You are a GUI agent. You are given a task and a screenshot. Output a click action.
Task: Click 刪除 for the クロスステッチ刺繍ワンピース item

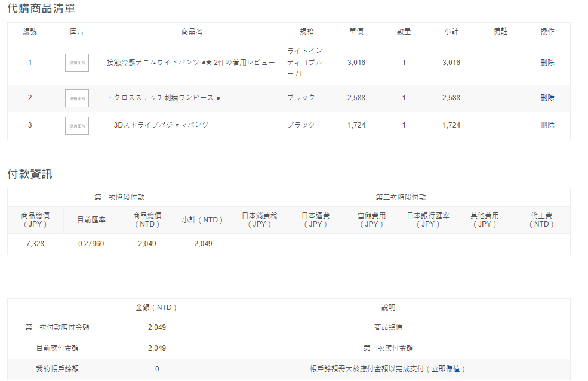[x=549, y=97]
